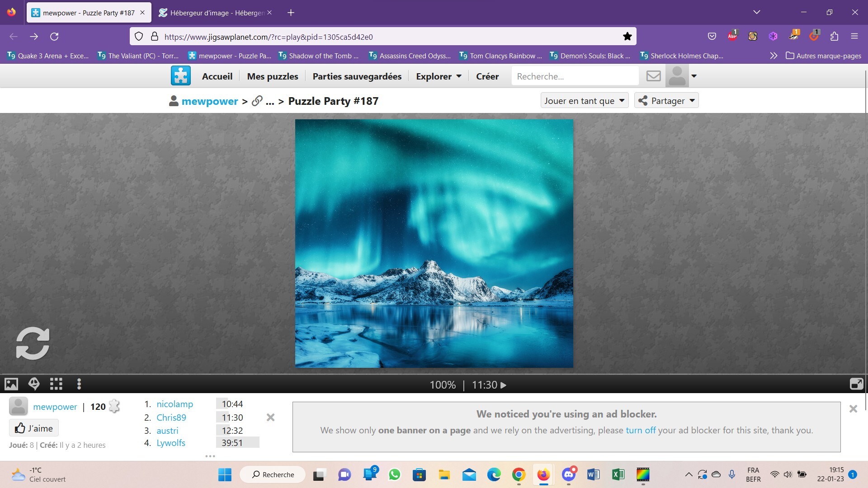Screen dimensions: 868x488
Task: Click the Recherche search input field
Action: (x=575, y=76)
